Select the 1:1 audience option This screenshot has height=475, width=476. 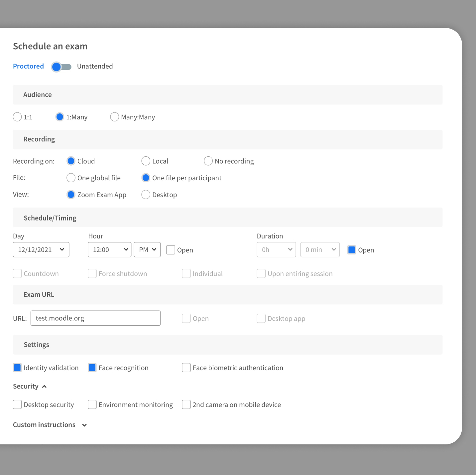[17, 117]
